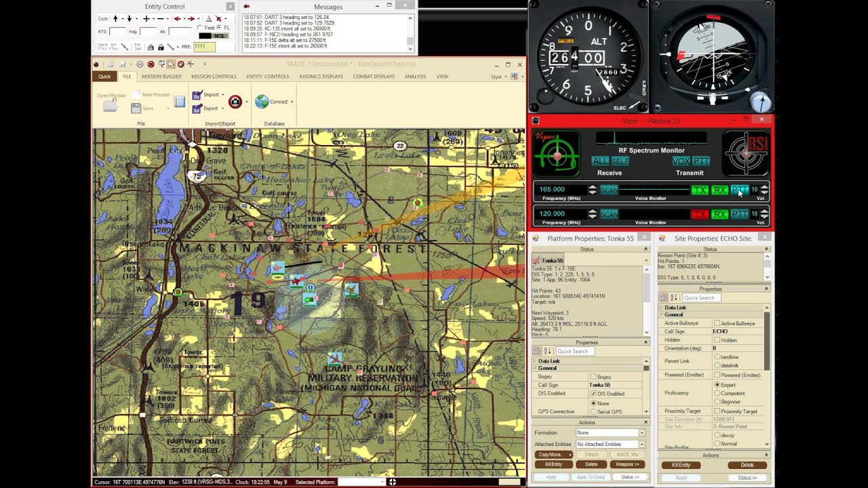The height and width of the screenshot is (488, 868).
Task: Collapse the Status section in Platform Properties
Action: (646, 249)
